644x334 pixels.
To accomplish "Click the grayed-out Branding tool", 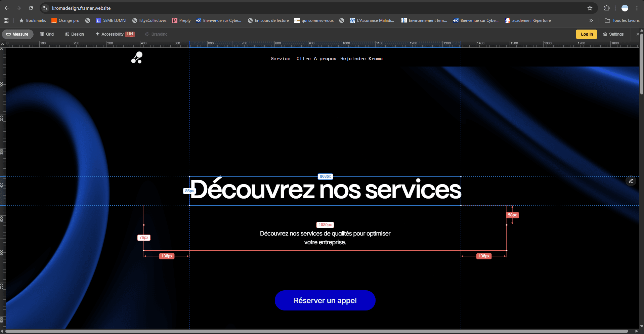I will pyautogui.click(x=156, y=34).
